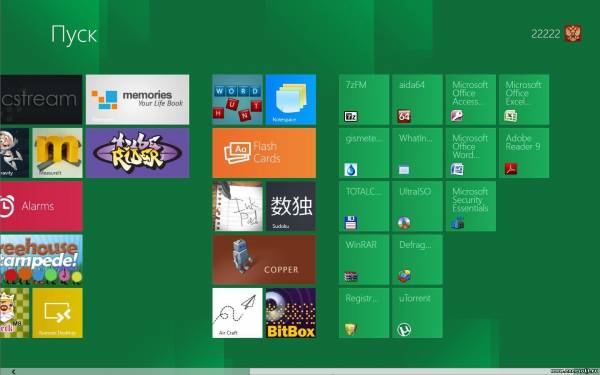This screenshot has height=375, width=600.
Task: Open the Microsoft Office Excel tile
Action: (524, 99)
